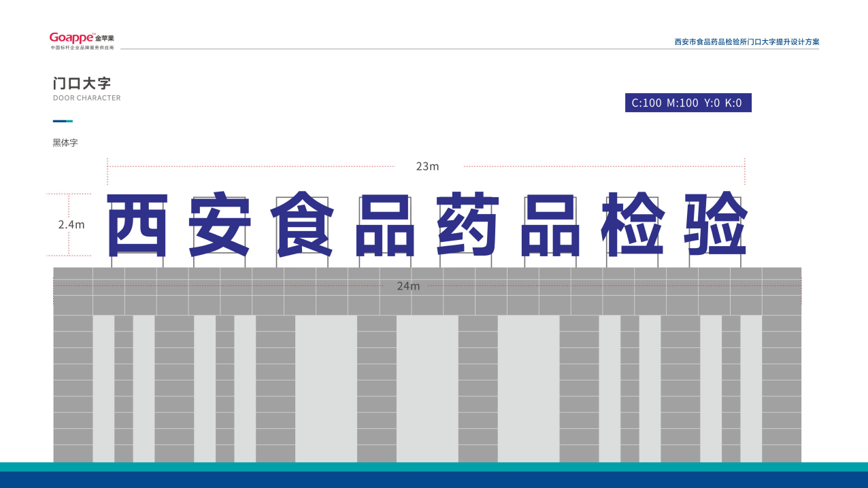
Task: Select the large 药 character
Action: tap(467, 225)
